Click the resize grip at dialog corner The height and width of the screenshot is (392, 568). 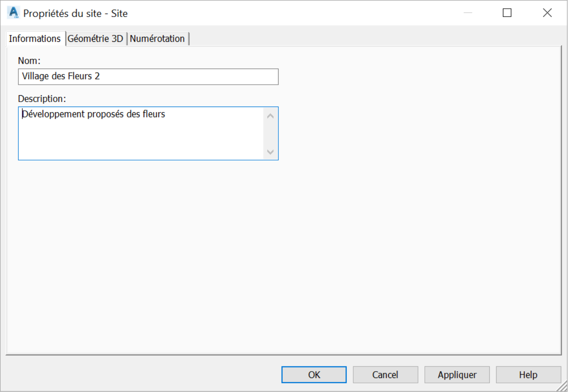coord(562,386)
